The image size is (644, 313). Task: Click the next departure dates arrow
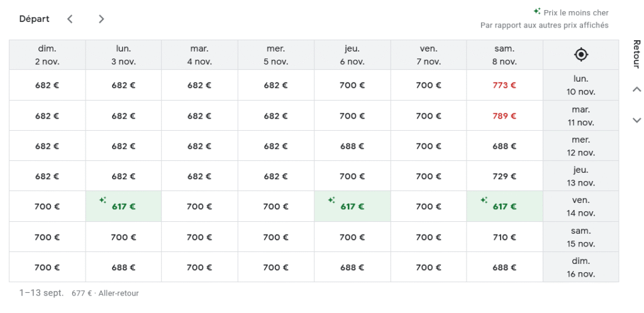(x=101, y=19)
